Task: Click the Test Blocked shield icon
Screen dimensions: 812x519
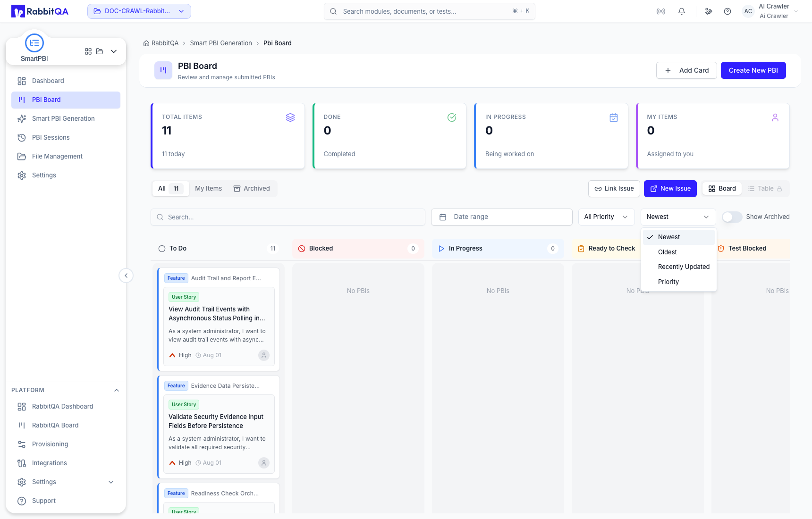Action: pos(721,249)
